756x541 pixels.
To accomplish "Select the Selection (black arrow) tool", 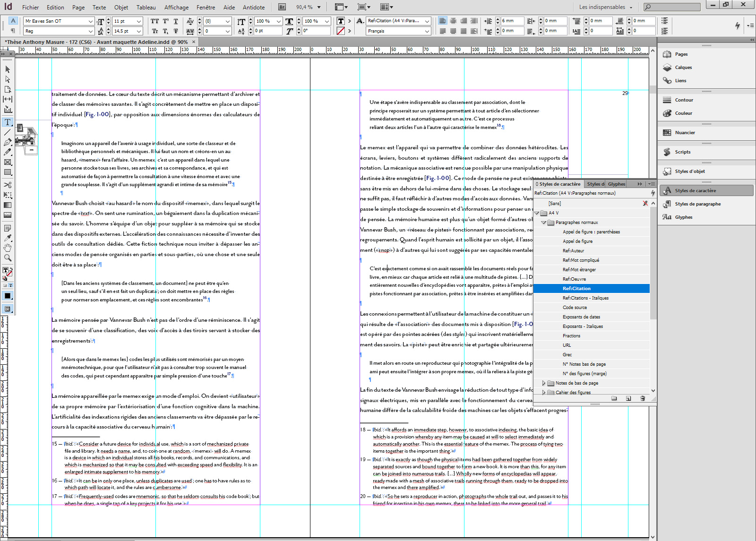I will tap(8, 69).
